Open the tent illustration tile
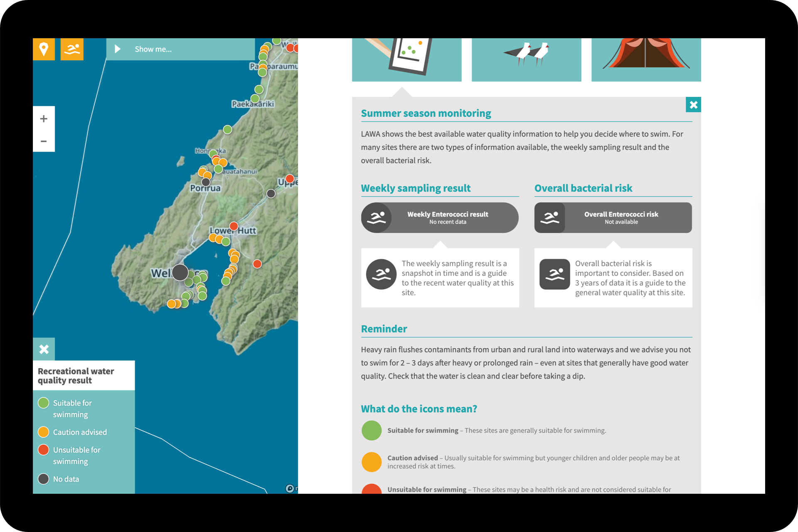The image size is (798, 532). coord(646,59)
